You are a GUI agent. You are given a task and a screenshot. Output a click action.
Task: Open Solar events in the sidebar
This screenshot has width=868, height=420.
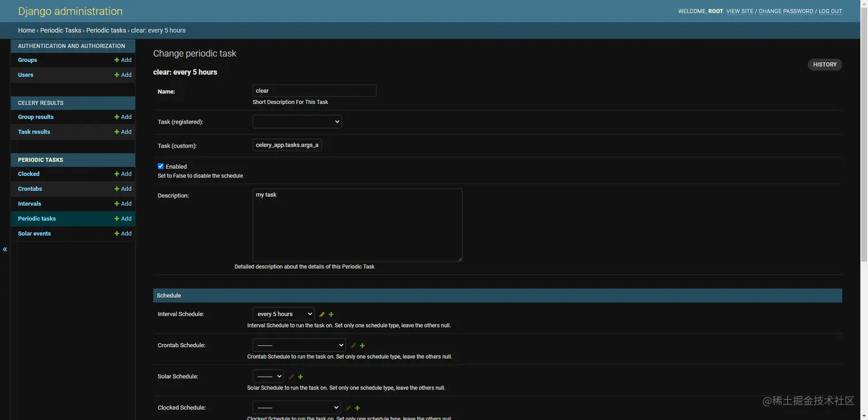click(34, 234)
